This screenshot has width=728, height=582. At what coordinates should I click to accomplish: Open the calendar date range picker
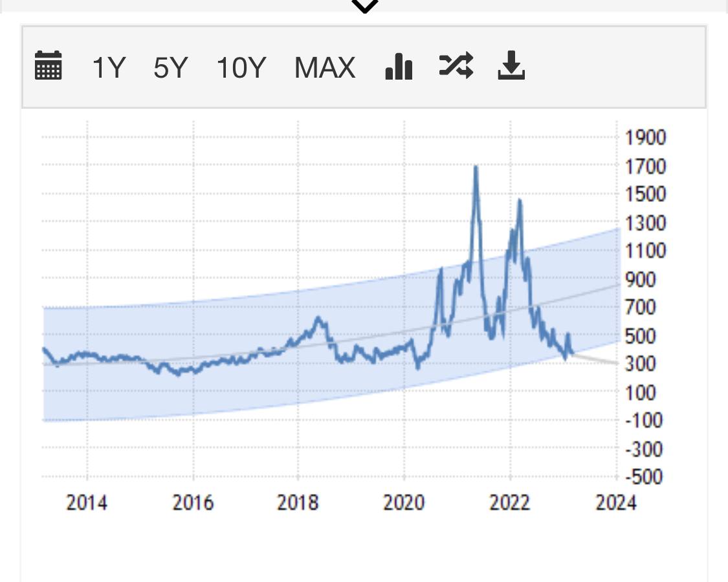(49, 65)
